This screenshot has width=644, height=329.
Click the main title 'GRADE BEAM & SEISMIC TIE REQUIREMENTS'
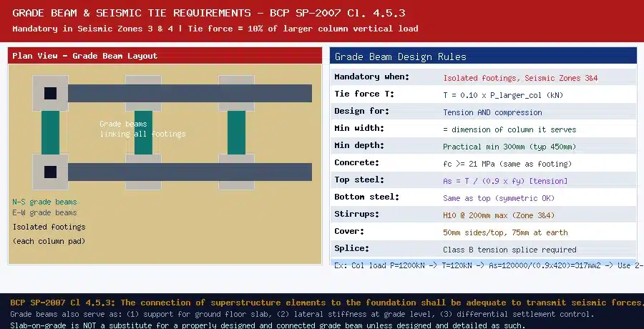132,13
